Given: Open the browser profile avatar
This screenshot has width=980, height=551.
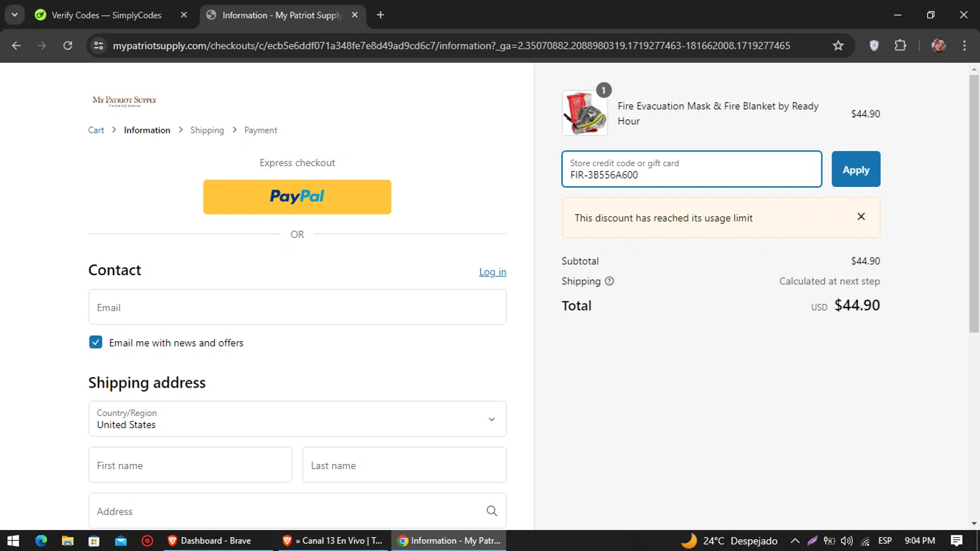Looking at the screenshot, I should (939, 46).
